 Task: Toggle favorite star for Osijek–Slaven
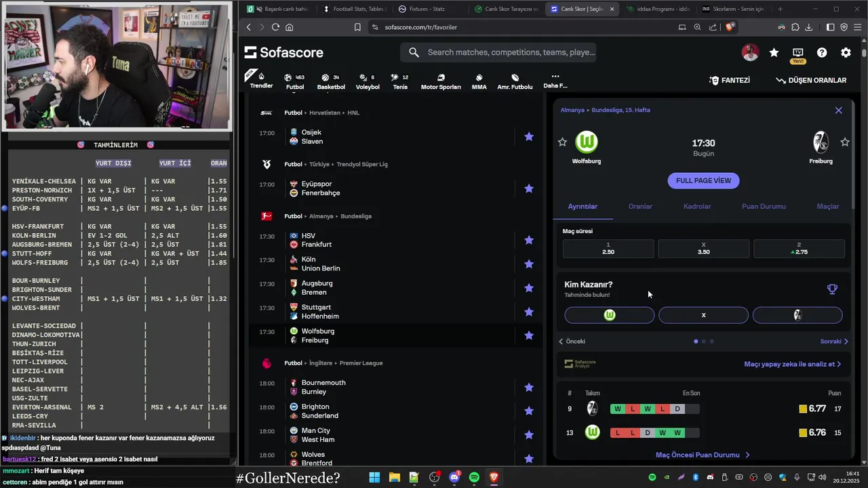(529, 137)
